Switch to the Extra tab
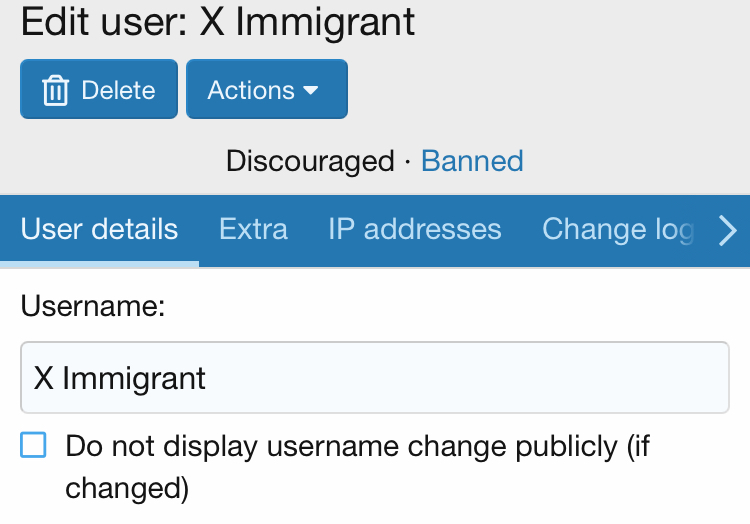The width and height of the screenshot is (750, 524). pos(254,229)
